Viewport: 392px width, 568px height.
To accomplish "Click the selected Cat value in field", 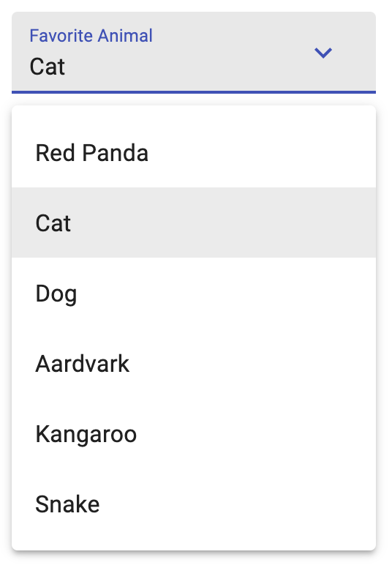I will [x=47, y=67].
